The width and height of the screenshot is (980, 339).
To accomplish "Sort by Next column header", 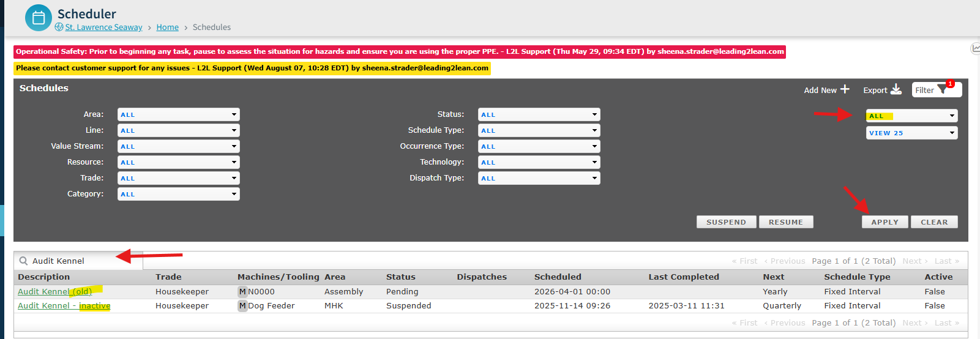I will point(774,277).
